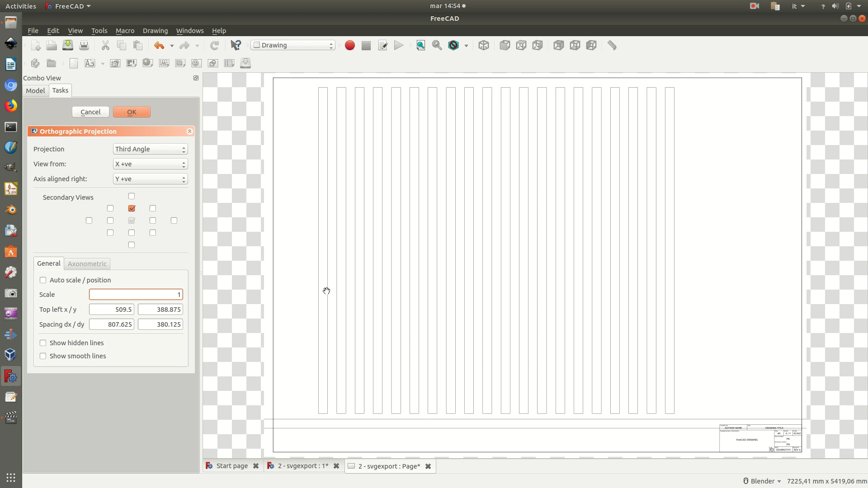
Task: Start macro recording with red circle
Action: coord(350,45)
